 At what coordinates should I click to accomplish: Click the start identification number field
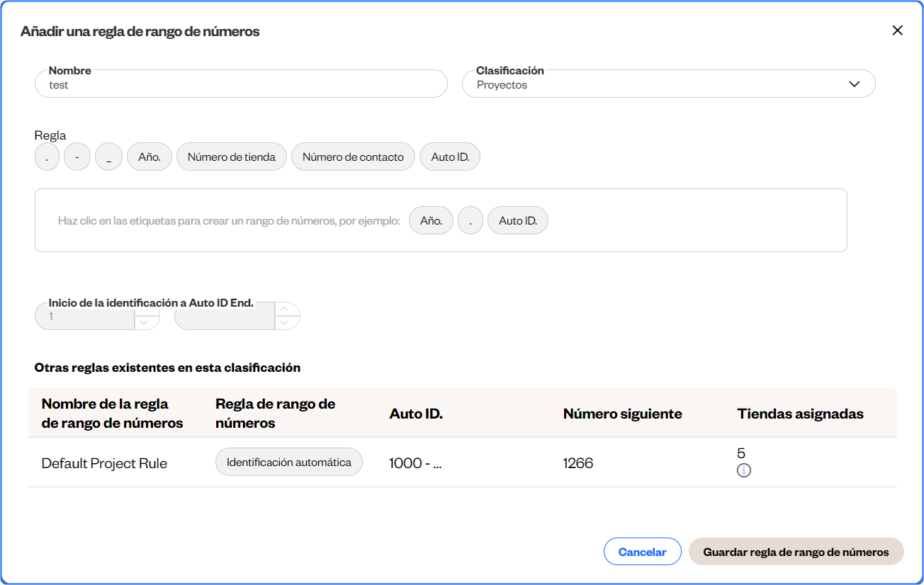(85, 317)
